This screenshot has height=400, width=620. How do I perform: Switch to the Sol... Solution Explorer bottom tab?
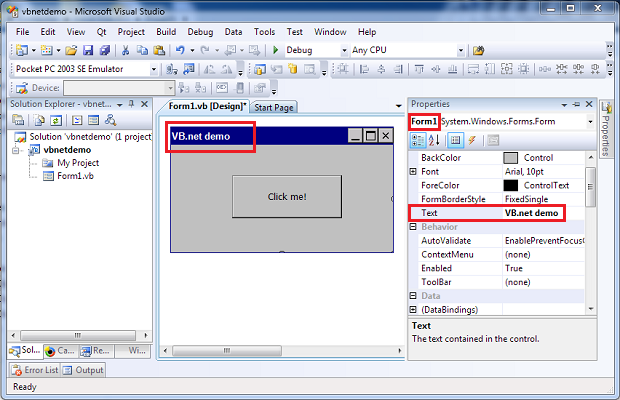[25, 350]
